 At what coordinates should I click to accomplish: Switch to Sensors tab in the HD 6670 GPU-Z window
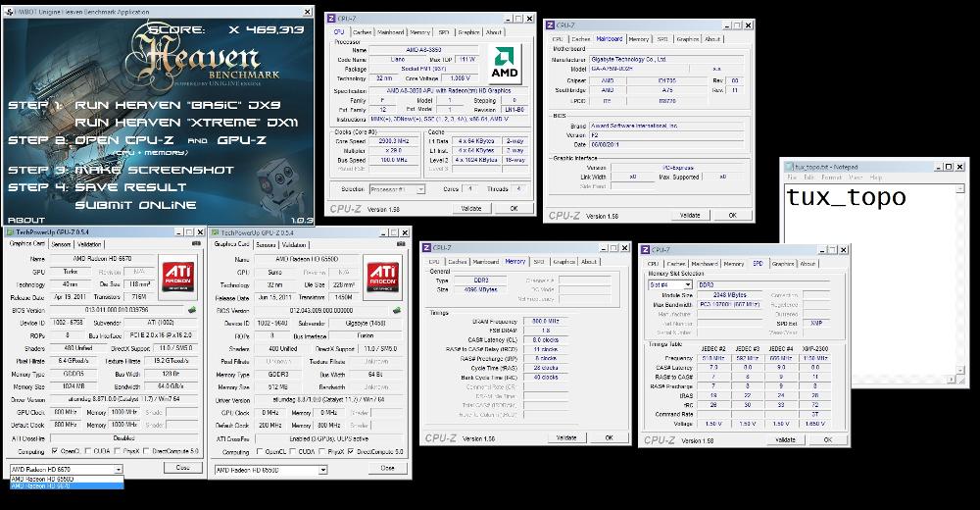pos(61,244)
